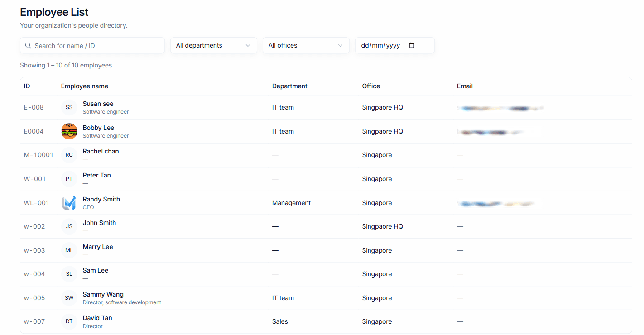Click the SL initials avatar for Sam Lee
The width and height of the screenshot is (644, 335).
(x=69, y=274)
